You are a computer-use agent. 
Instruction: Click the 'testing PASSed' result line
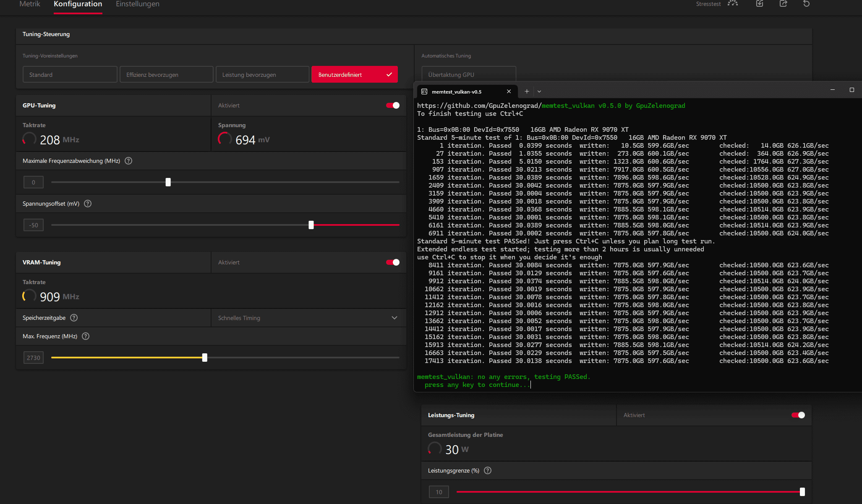point(504,377)
